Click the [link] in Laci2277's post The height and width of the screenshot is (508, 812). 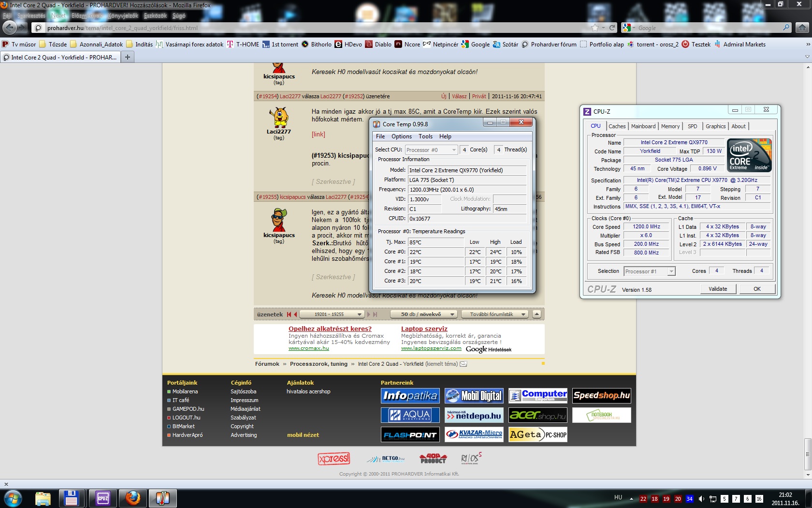point(319,134)
